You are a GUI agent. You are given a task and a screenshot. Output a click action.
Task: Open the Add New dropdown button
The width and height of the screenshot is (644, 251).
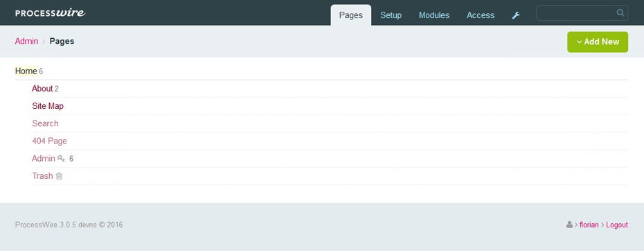pos(598,42)
